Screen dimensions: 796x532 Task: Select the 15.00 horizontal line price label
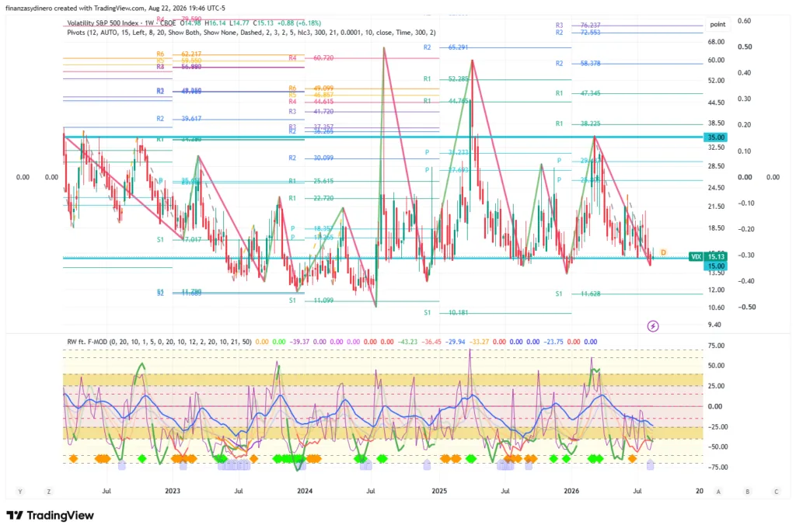click(x=716, y=266)
